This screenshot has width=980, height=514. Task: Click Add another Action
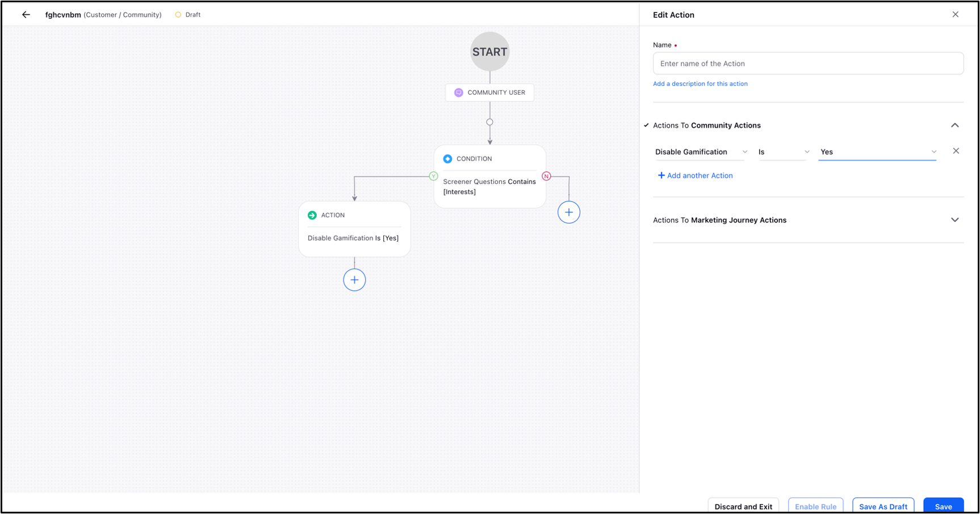click(x=695, y=176)
